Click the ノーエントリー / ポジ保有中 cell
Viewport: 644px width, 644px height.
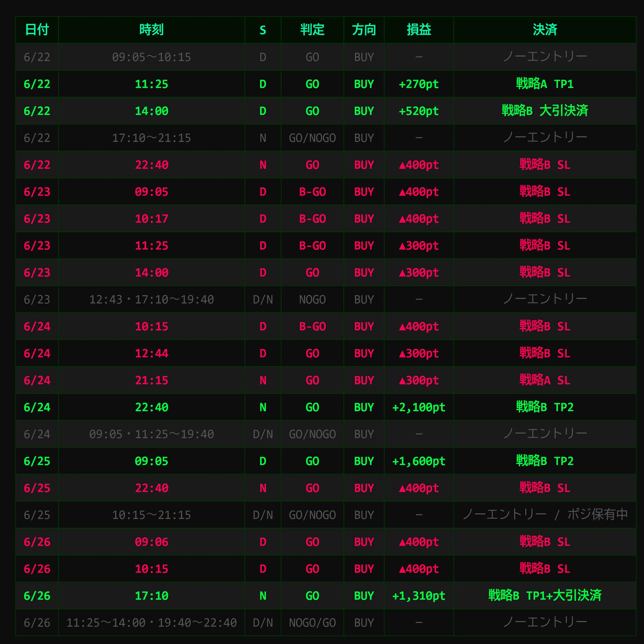(545, 515)
